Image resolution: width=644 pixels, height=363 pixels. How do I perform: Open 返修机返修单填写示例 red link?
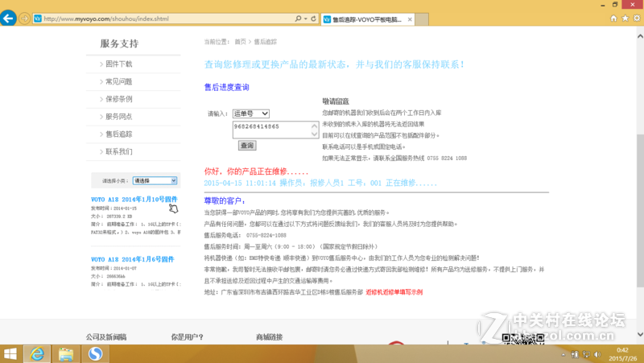394,292
